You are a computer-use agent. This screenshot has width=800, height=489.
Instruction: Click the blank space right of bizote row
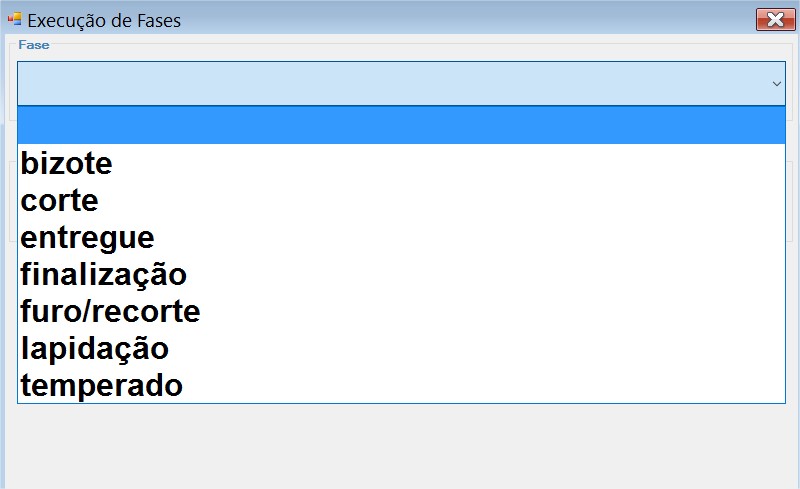[x=449, y=163]
